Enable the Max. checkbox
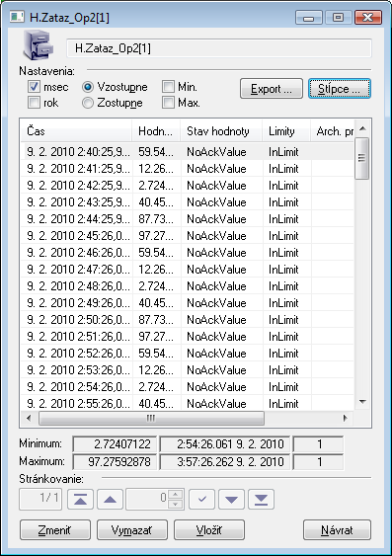The height and width of the screenshot is (556, 392). (x=169, y=103)
